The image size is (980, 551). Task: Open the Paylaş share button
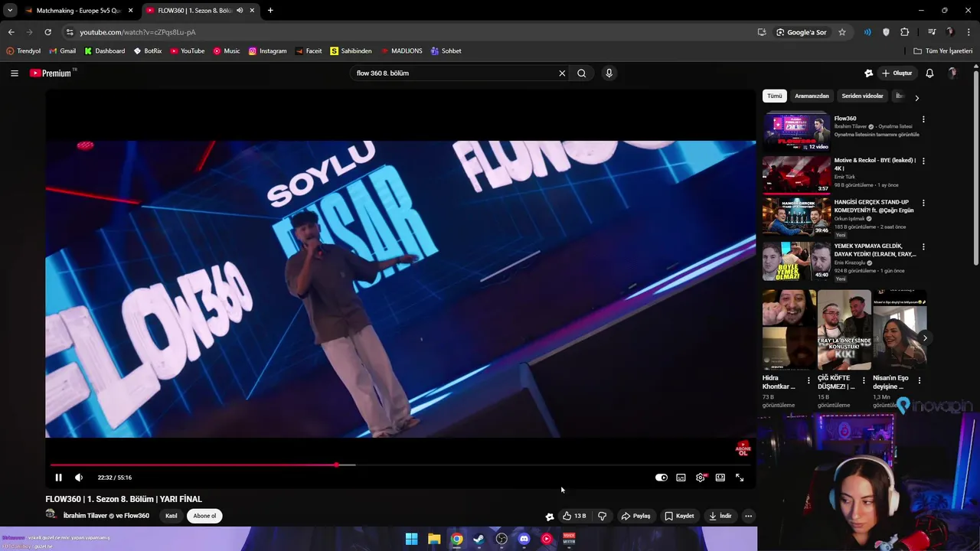click(635, 516)
